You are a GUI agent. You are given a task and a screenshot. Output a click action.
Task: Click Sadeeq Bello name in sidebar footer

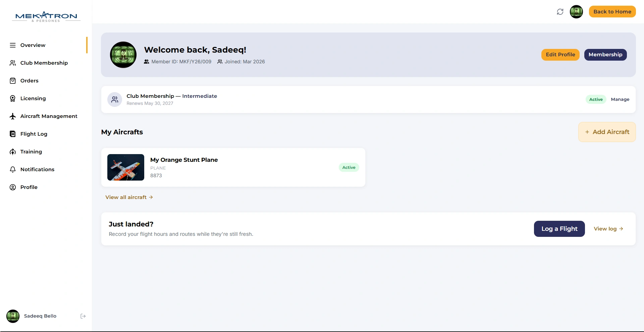(40, 316)
